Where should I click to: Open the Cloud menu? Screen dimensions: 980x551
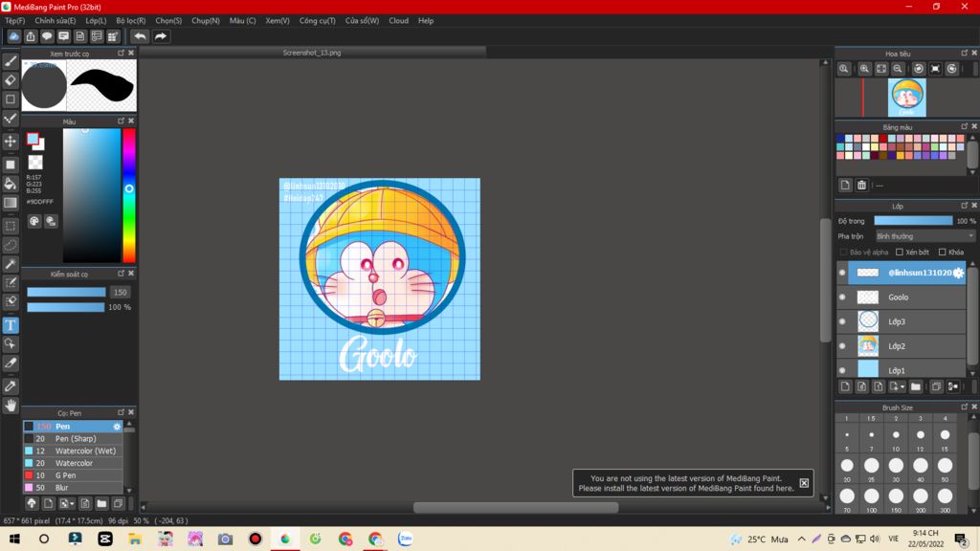[x=398, y=21]
